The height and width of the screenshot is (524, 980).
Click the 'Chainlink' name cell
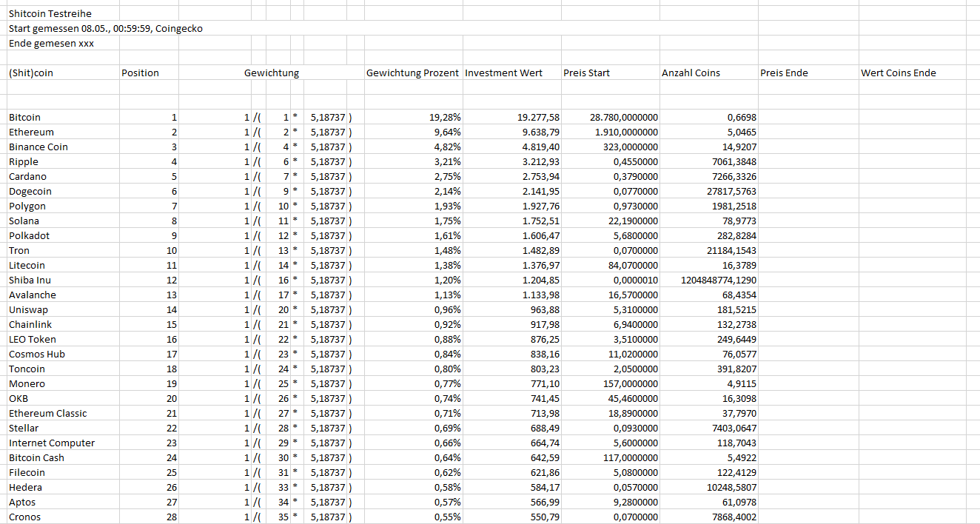tap(64, 324)
